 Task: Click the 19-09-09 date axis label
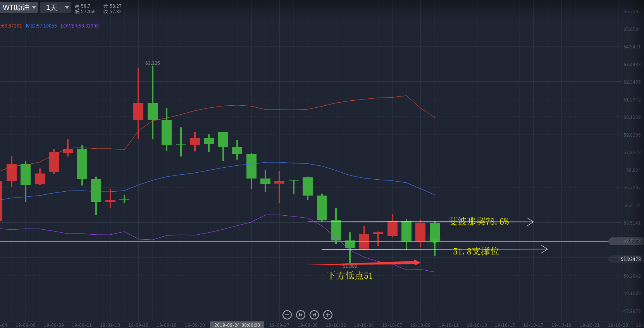pos(54,325)
